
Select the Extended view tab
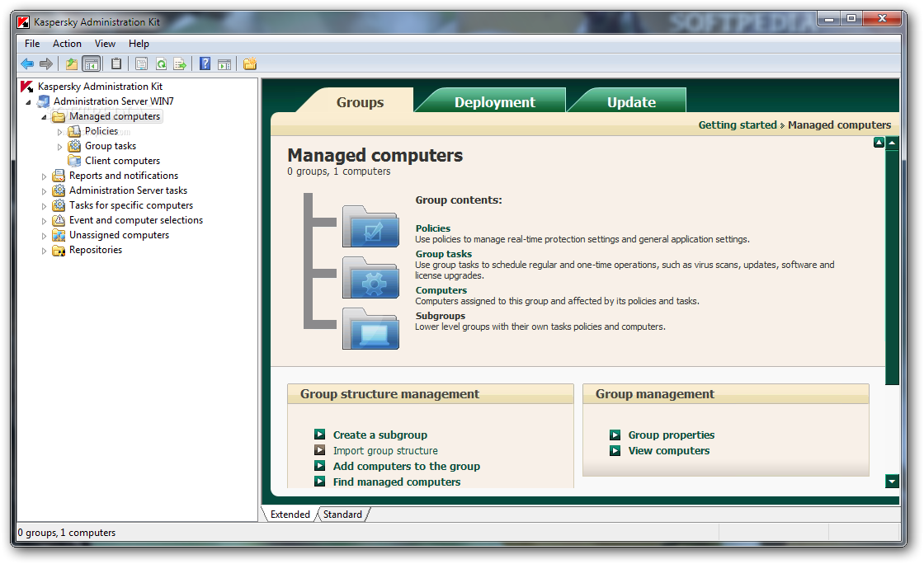pyautogui.click(x=290, y=514)
